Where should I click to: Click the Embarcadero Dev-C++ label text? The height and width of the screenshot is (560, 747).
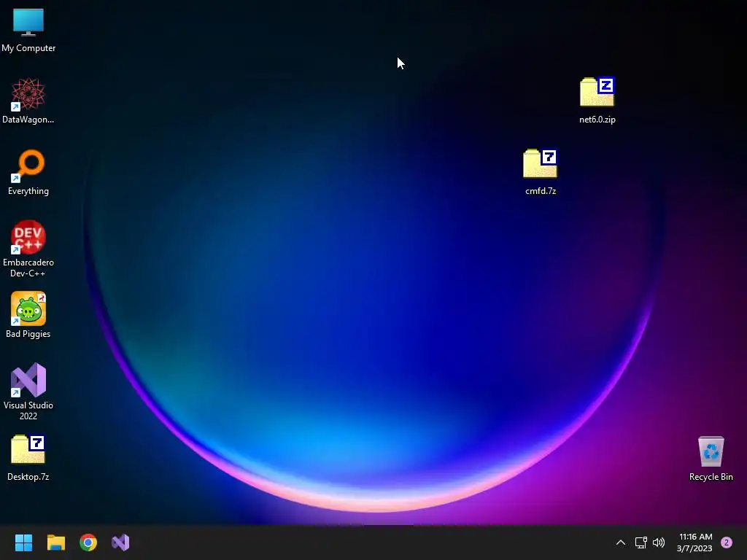point(28,268)
